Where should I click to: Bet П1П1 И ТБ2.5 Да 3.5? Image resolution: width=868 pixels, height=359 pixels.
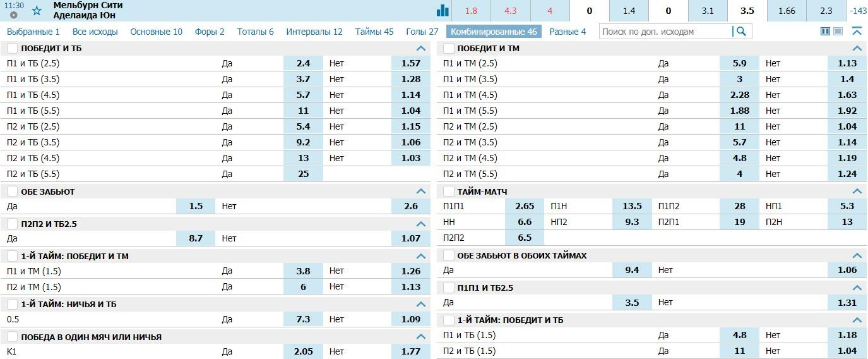[x=632, y=303]
